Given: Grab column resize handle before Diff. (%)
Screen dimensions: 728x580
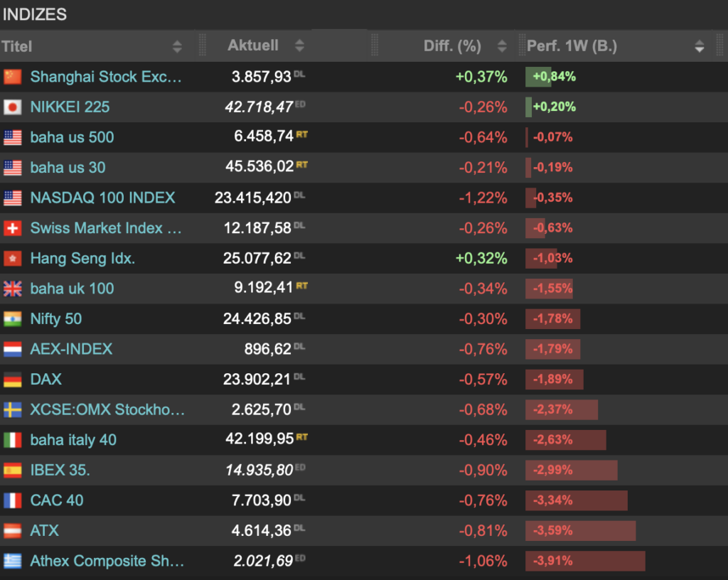Looking at the screenshot, I should click(375, 45).
